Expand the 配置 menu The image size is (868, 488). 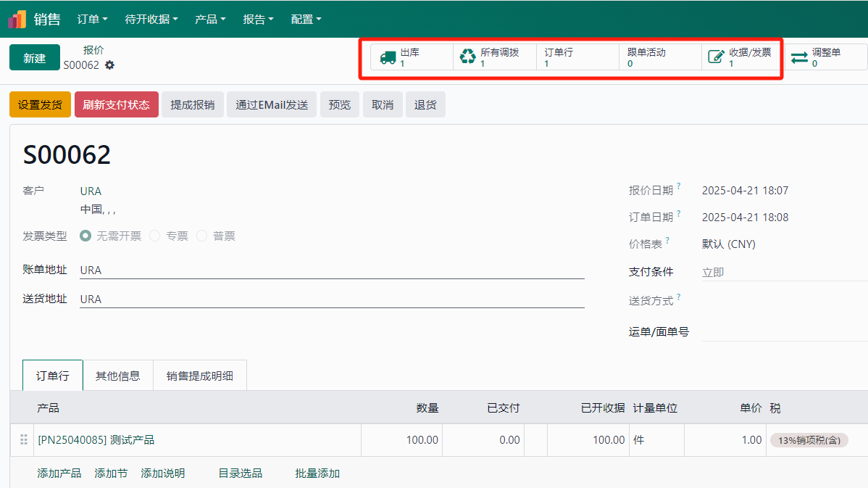click(306, 20)
